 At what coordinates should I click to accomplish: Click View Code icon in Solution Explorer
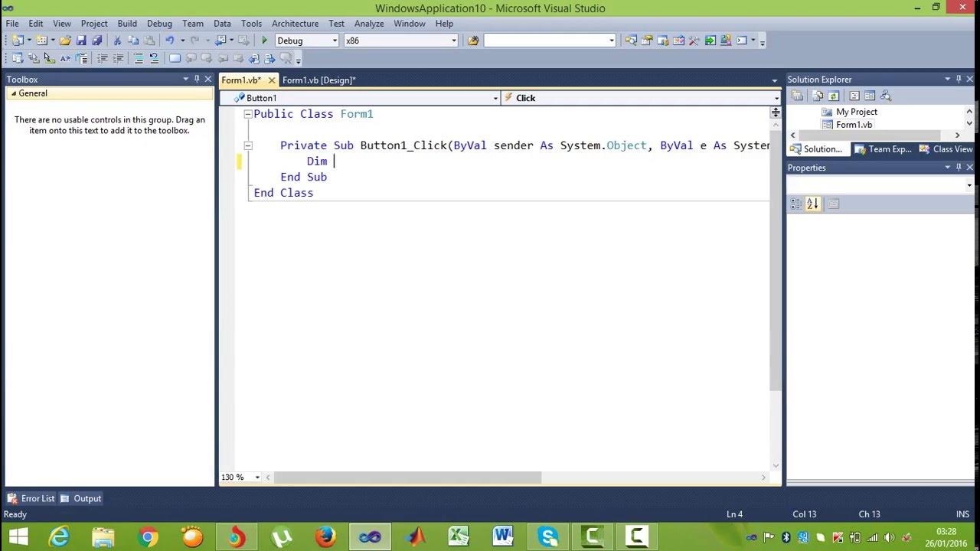coord(854,96)
